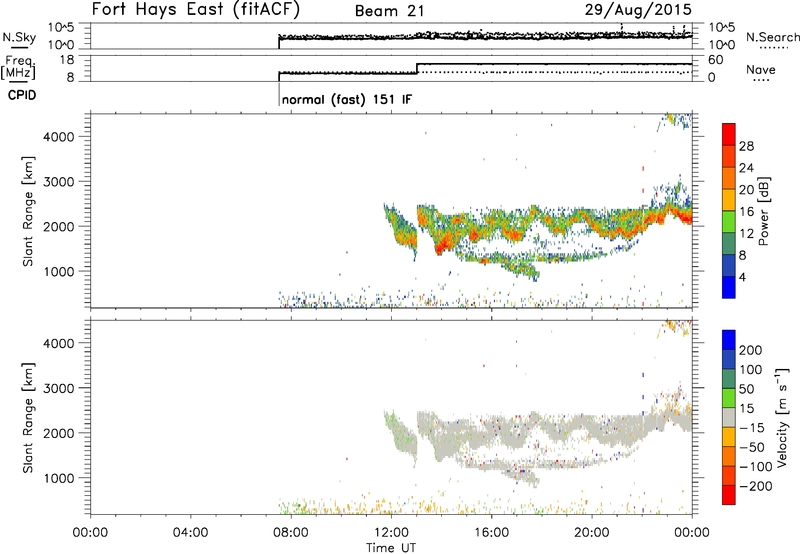Image resolution: width=800 pixels, height=554 pixels.
Task: Click the 'Nave' legend label
Action: [761, 69]
